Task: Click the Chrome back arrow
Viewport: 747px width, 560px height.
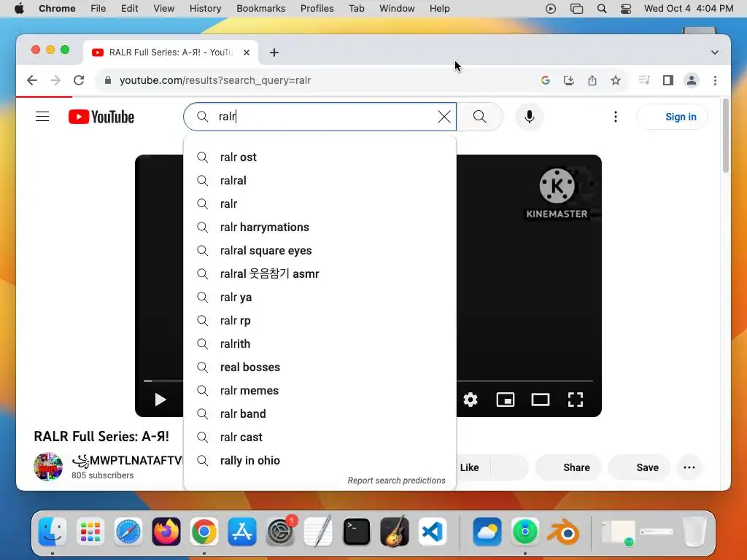Action: (32, 80)
